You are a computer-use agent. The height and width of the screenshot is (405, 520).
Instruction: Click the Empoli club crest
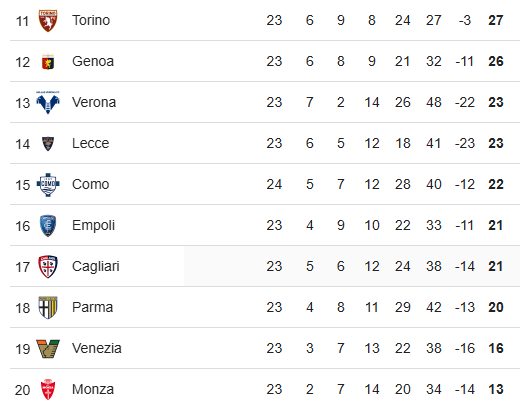[48, 226]
